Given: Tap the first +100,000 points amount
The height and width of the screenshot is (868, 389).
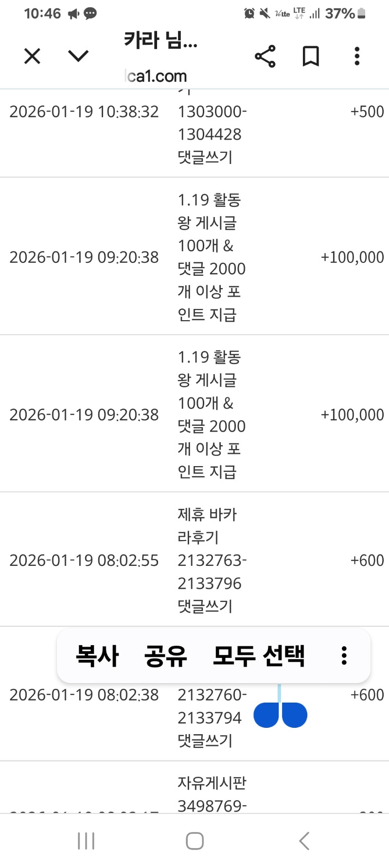Looking at the screenshot, I should pos(352,257).
